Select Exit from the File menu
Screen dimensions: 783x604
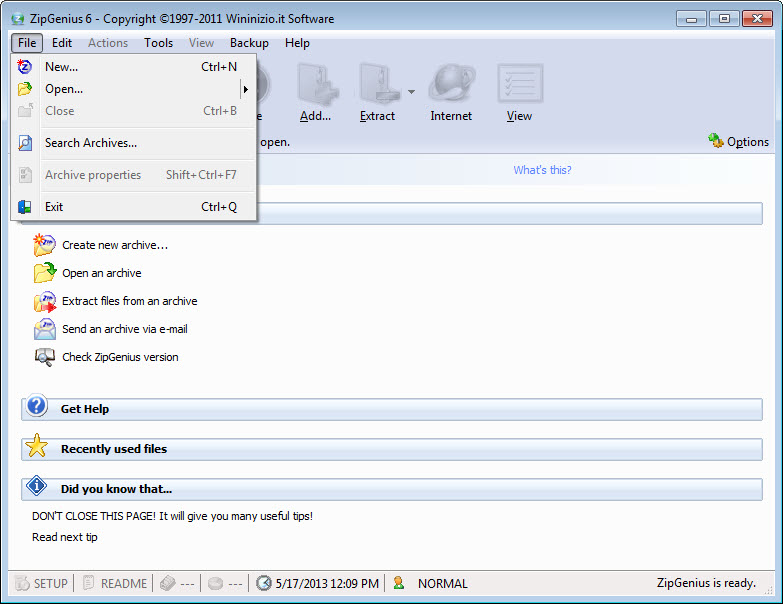click(x=134, y=207)
